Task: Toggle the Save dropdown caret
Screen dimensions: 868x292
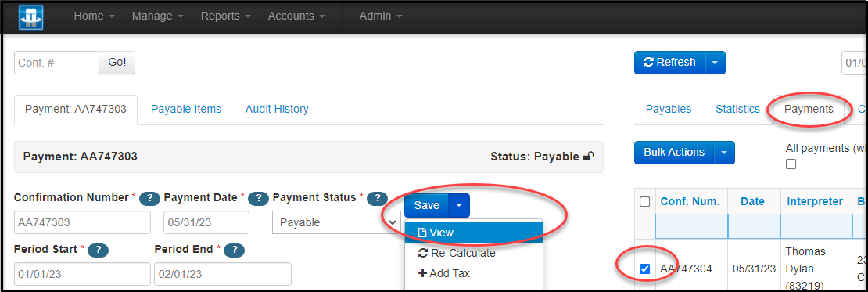Action: (459, 206)
